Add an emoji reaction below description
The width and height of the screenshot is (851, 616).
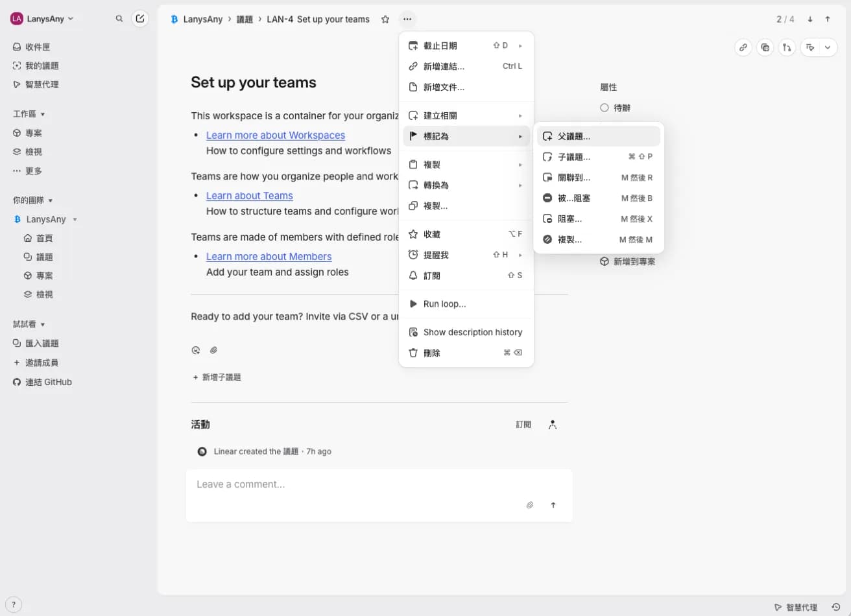(x=196, y=350)
